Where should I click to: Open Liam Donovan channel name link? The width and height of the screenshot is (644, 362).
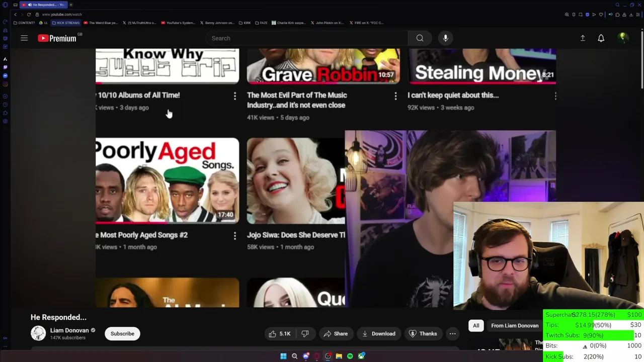tap(69, 330)
